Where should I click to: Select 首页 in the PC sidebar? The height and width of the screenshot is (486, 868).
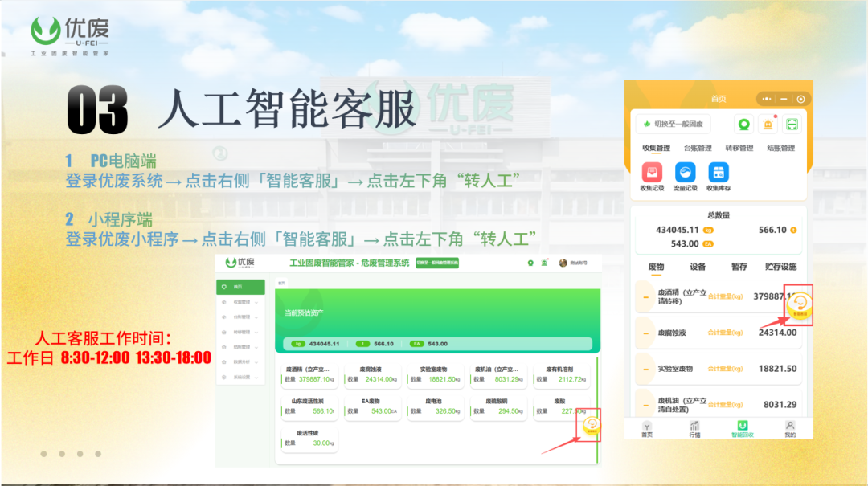point(240,287)
